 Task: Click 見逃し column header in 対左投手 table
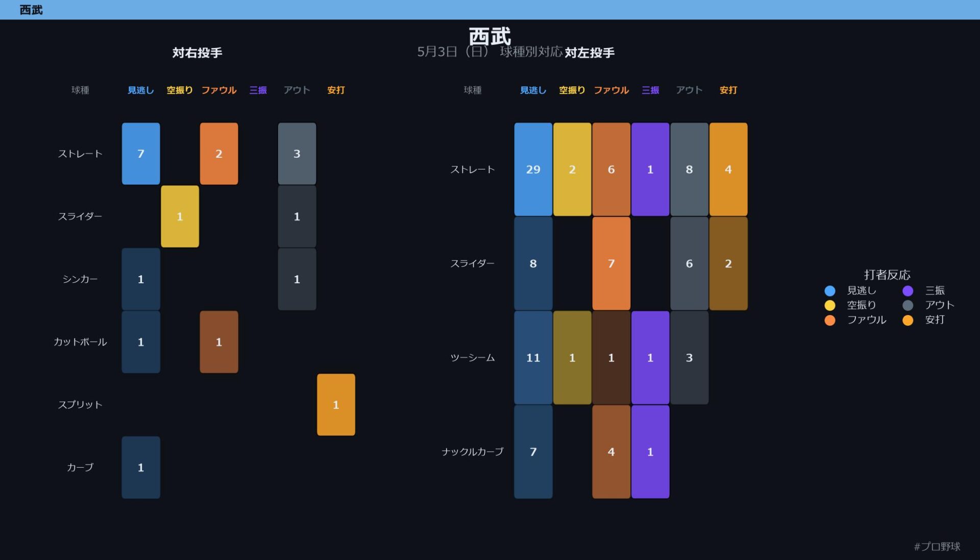(533, 90)
